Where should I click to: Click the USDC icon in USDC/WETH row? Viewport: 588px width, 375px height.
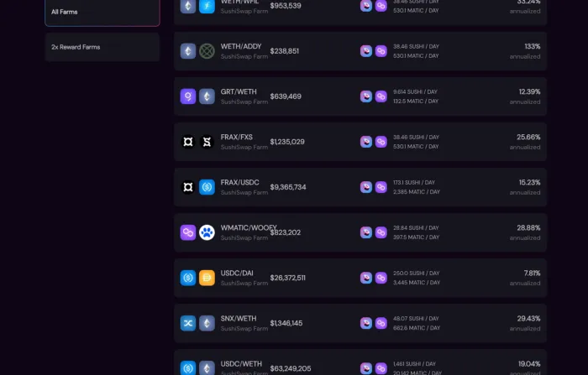click(188, 368)
